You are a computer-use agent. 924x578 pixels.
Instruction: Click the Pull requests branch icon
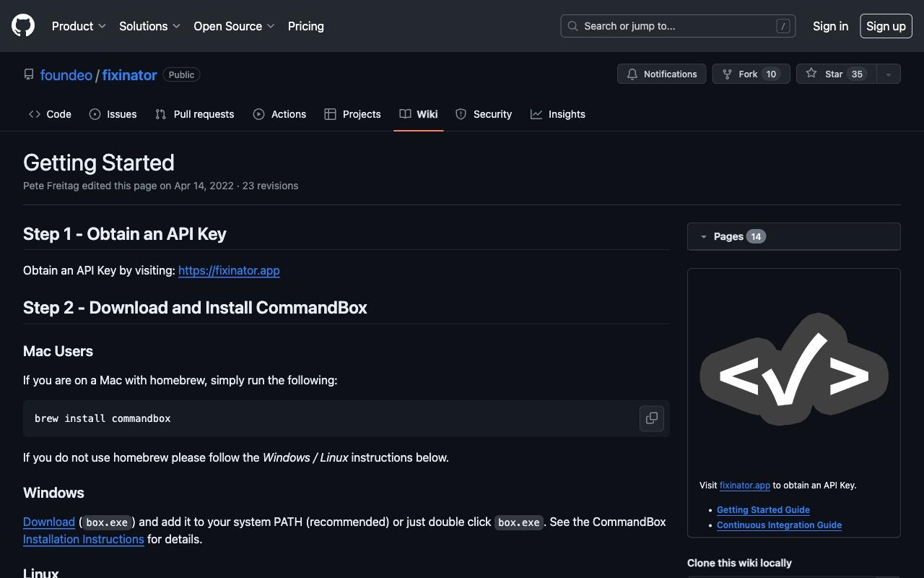160,114
